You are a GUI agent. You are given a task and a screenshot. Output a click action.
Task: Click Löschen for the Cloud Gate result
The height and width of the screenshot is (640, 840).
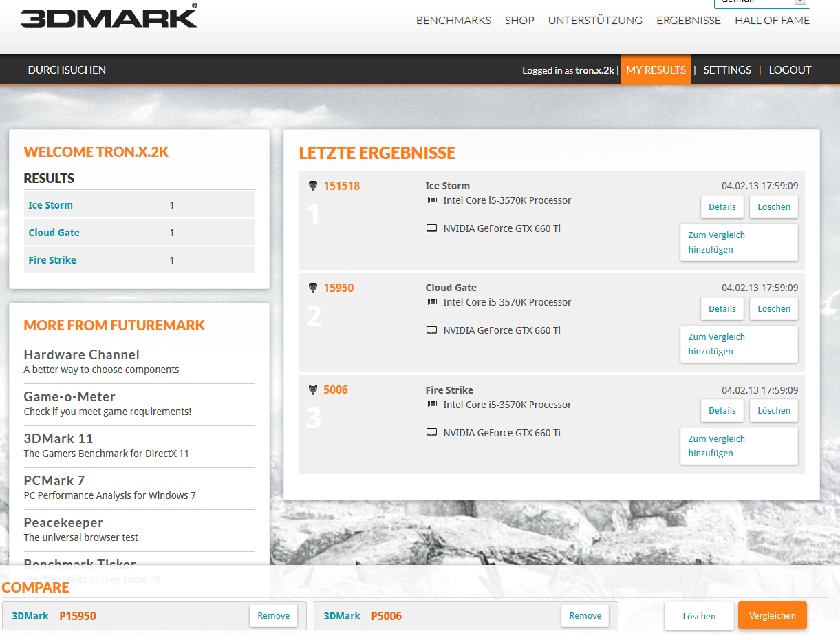774,308
